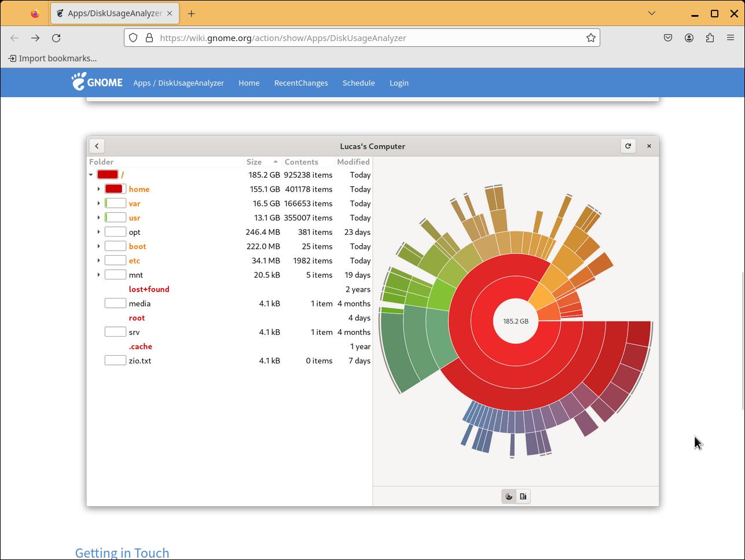Viewport: 745px width, 560px height.
Task: Select the srv folder row
Action: pos(229,332)
